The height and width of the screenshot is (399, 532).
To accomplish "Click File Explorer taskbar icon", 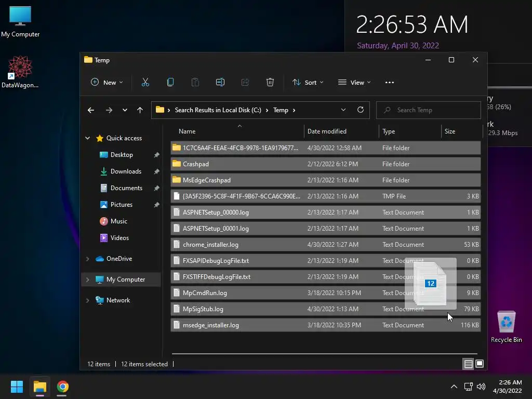I will pyautogui.click(x=39, y=387).
